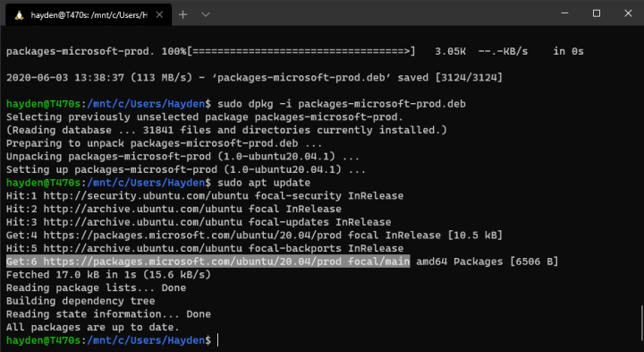Close the hayden@T470s terminal tab

click(159, 15)
